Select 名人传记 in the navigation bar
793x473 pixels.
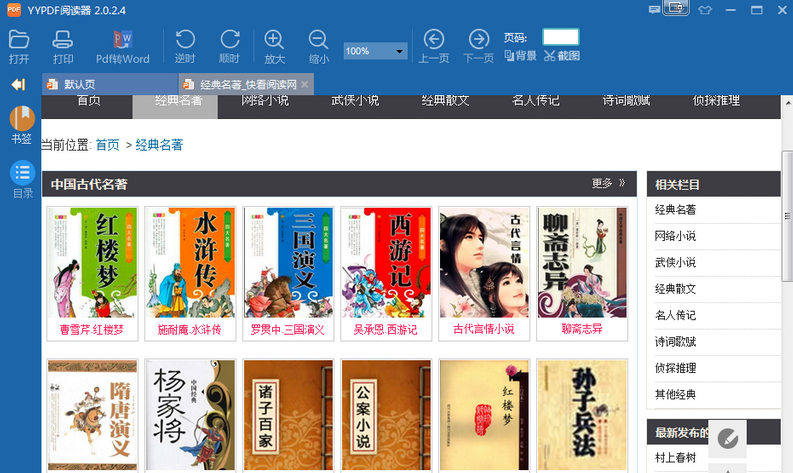click(x=536, y=102)
